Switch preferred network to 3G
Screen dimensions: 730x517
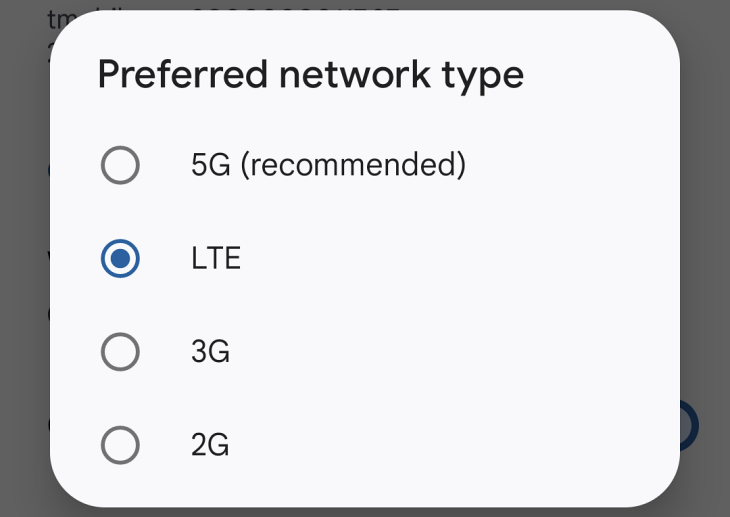(120, 351)
